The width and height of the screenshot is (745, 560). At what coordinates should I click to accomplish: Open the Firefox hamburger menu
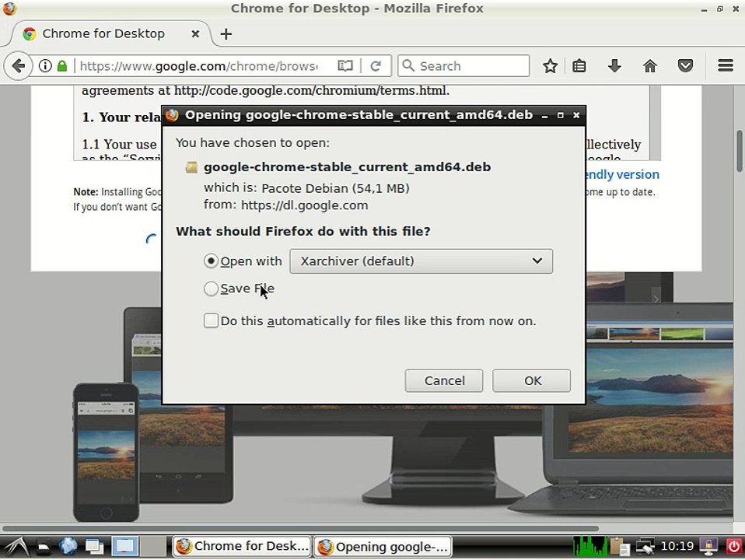pyautogui.click(x=726, y=65)
